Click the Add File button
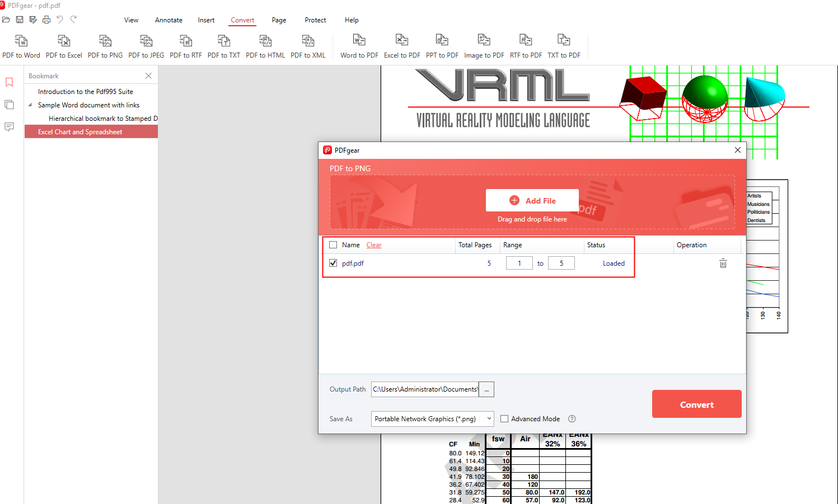 point(532,200)
